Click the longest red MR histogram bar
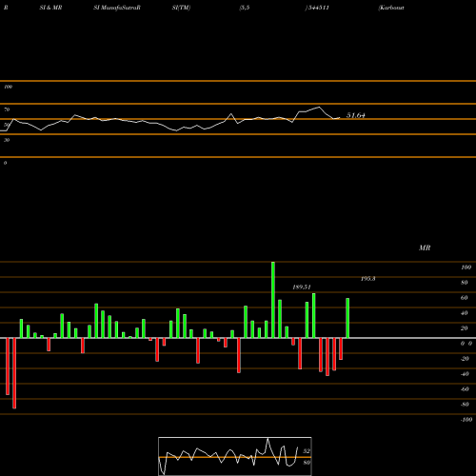 [x=14, y=373]
